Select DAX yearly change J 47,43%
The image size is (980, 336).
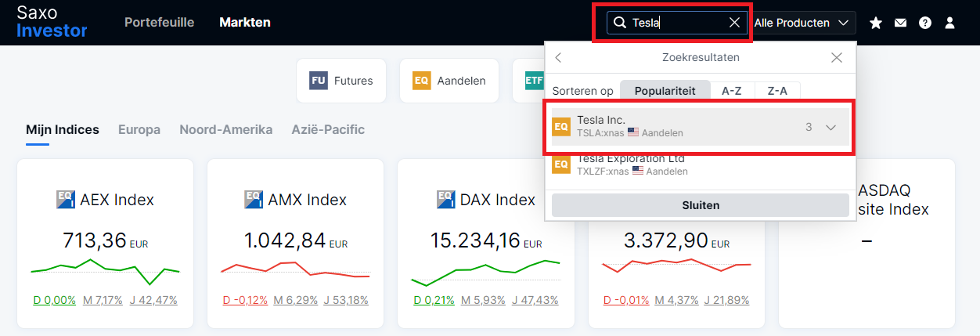(x=535, y=300)
